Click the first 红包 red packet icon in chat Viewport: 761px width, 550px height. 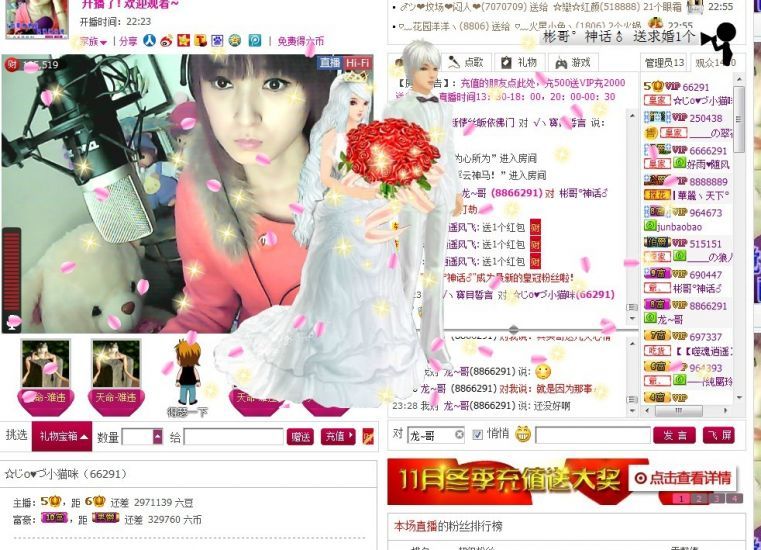pyautogui.click(x=535, y=227)
